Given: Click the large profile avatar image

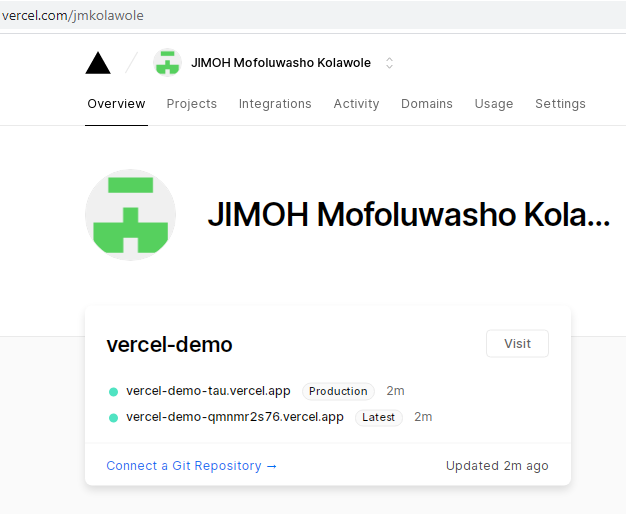Looking at the screenshot, I should point(131,215).
